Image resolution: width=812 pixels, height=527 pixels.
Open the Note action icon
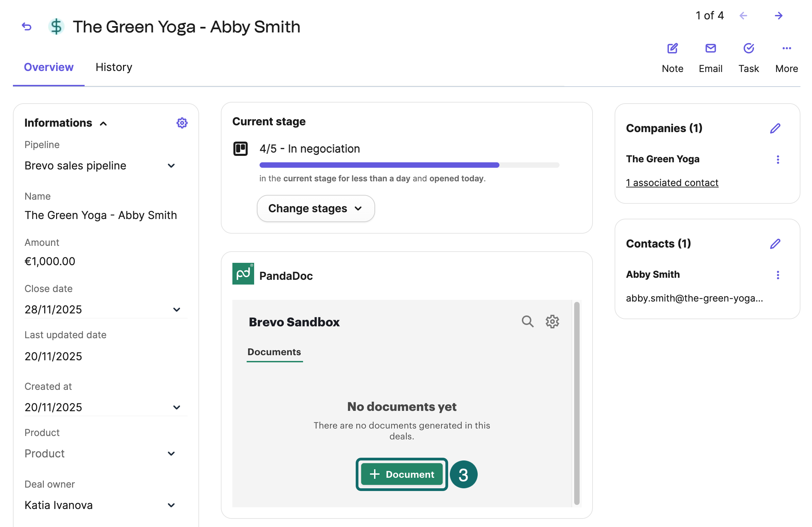pyautogui.click(x=672, y=49)
